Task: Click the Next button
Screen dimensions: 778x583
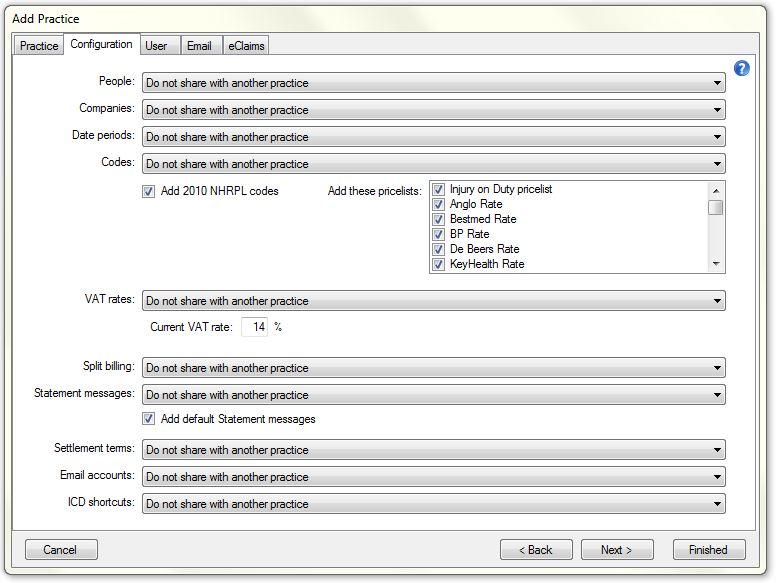Action: pyautogui.click(x=617, y=550)
